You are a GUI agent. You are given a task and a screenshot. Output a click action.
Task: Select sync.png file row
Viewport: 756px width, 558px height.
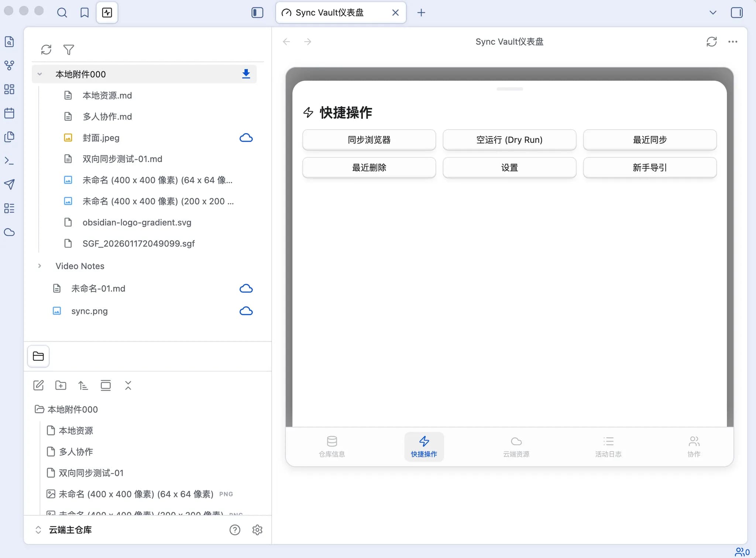[x=144, y=311]
